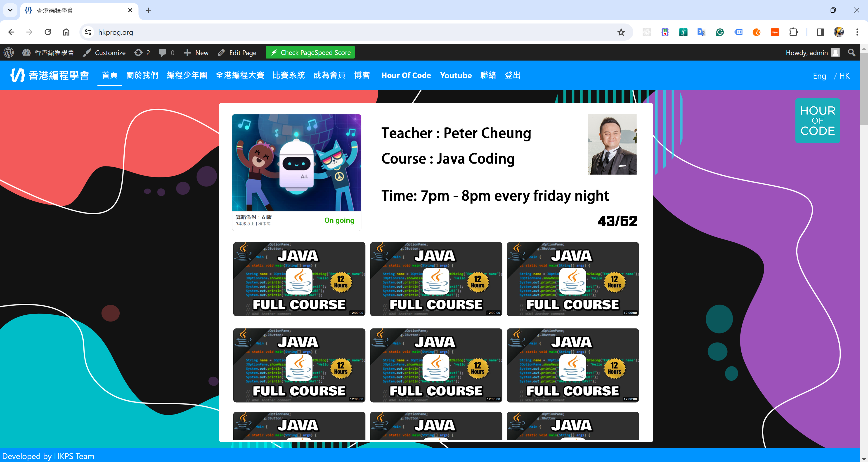Screen dimensions: 868x462
Task: Open the Customize theme option
Action: (104, 53)
